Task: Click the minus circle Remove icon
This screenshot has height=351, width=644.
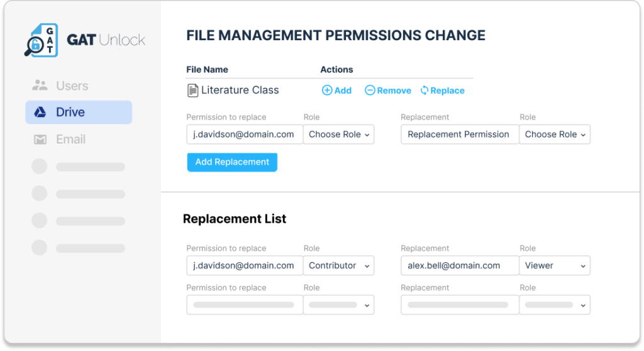Action: click(370, 91)
